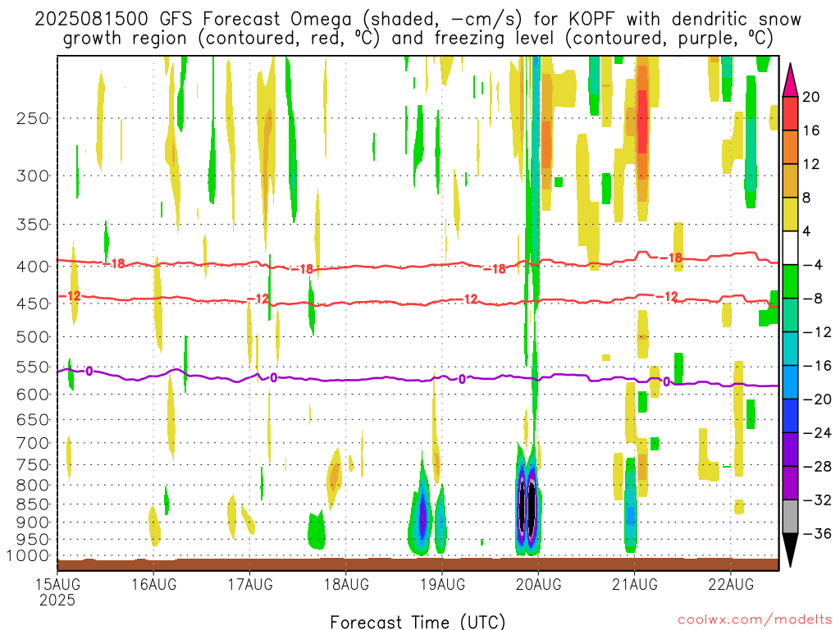The width and height of the screenshot is (840, 630).
Task: Click the 950 pressure level label
Action: 33,540
